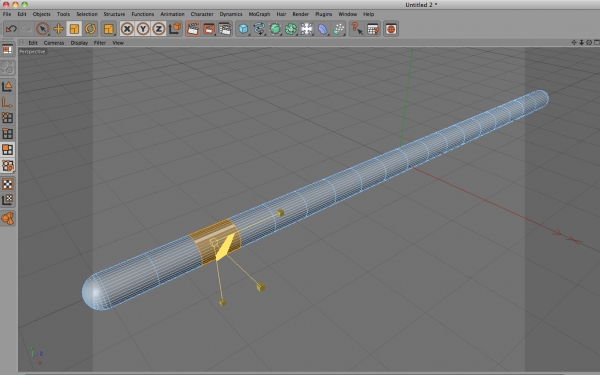600x375 pixels.
Task: Select the Move tool cross icon
Action: (x=58, y=29)
